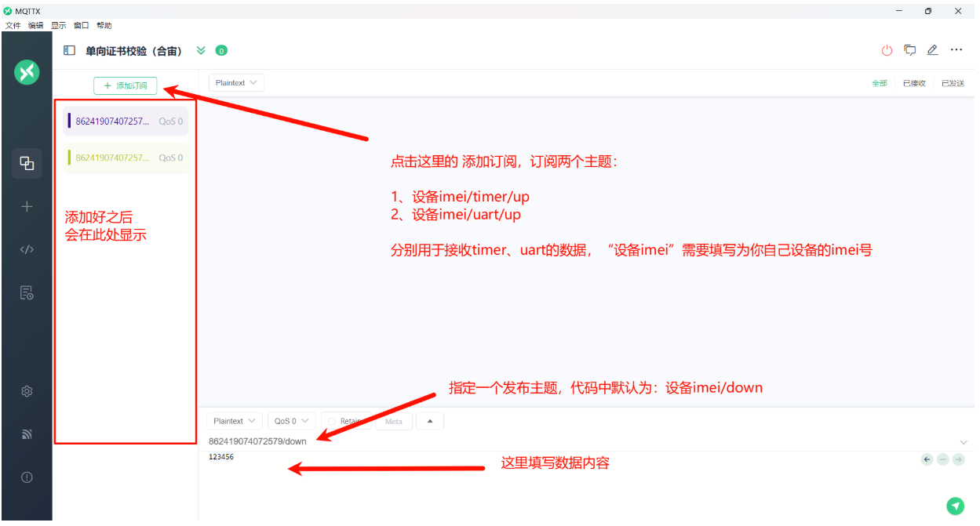Select the yellow-green subscription topic item
The image size is (980, 526).
point(126,158)
